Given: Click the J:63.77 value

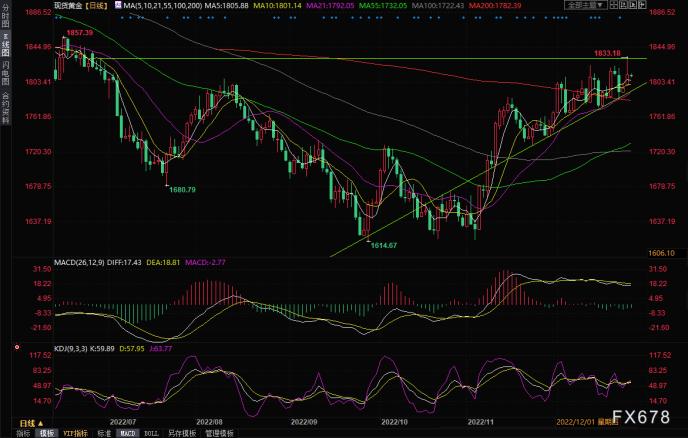Looking at the screenshot, I should point(161,349).
